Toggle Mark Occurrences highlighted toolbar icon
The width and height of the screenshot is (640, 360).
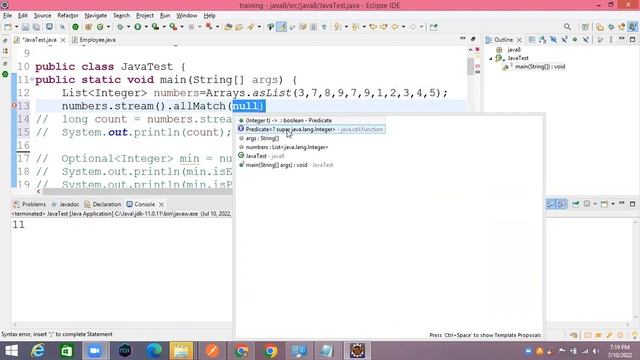coord(281,27)
